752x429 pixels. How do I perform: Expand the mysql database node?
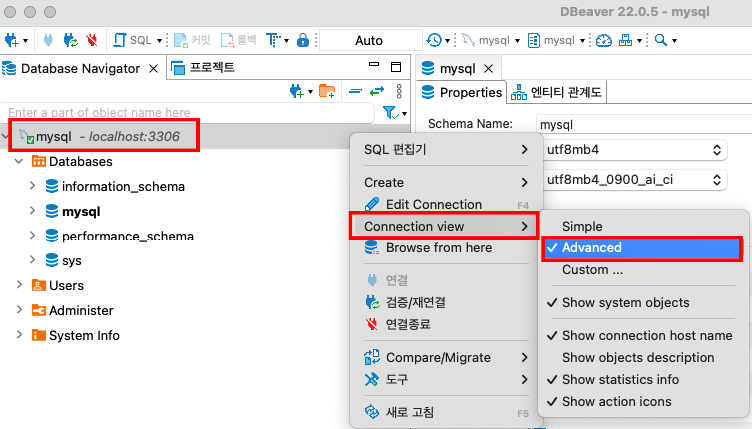pyautogui.click(x=32, y=210)
